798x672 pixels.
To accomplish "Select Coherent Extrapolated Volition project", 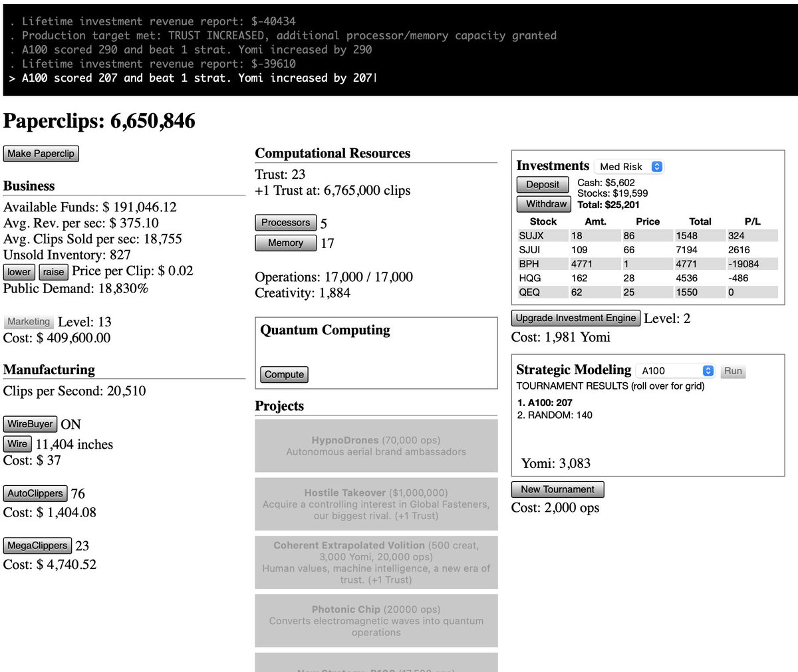I will [376, 562].
